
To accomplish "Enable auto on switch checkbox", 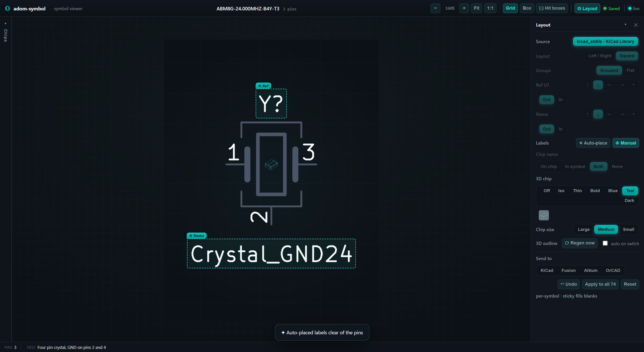I will pyautogui.click(x=605, y=243).
